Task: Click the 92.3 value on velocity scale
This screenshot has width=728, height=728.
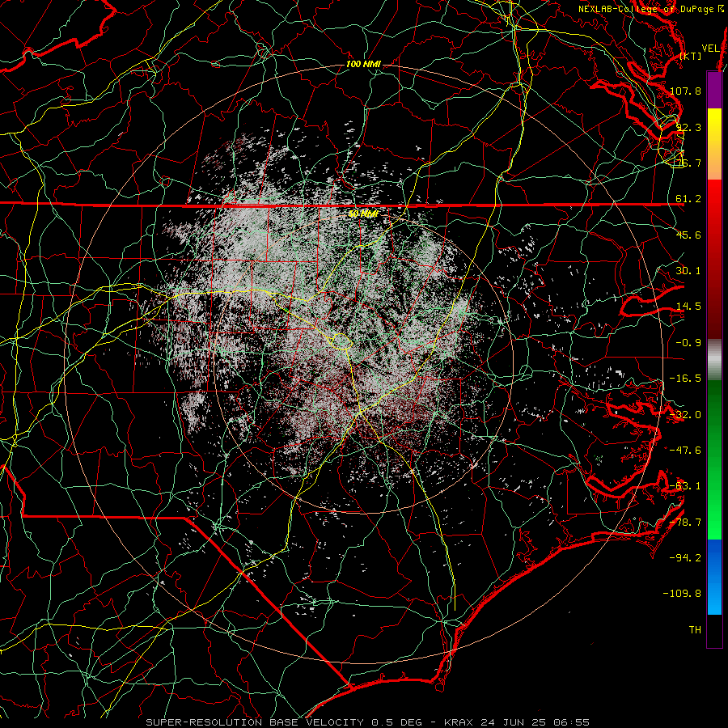Action: (x=688, y=127)
